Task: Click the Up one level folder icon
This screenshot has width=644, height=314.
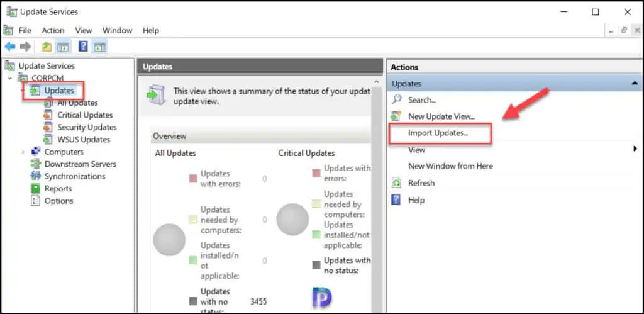Action: 47,47
